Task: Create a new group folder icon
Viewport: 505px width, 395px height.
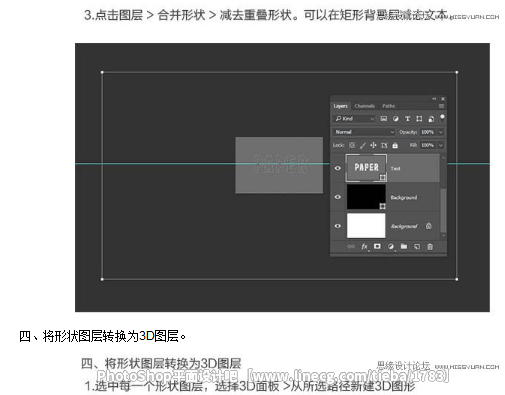Action: [x=404, y=246]
